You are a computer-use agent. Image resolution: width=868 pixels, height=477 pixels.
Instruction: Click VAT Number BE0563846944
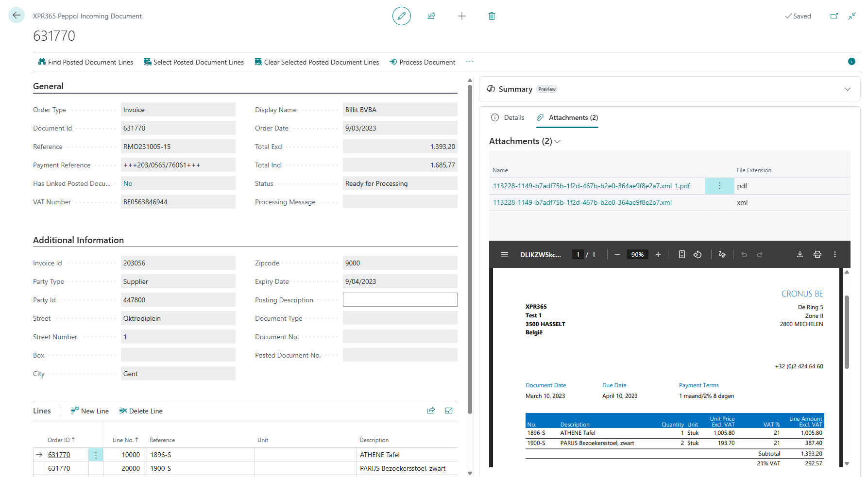tap(178, 202)
